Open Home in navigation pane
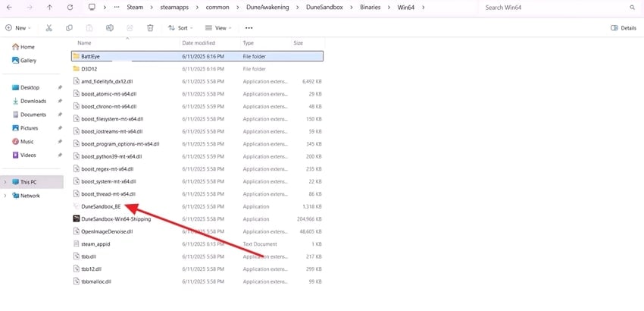Image resolution: width=644 pixels, height=311 pixels. pyautogui.click(x=23, y=47)
